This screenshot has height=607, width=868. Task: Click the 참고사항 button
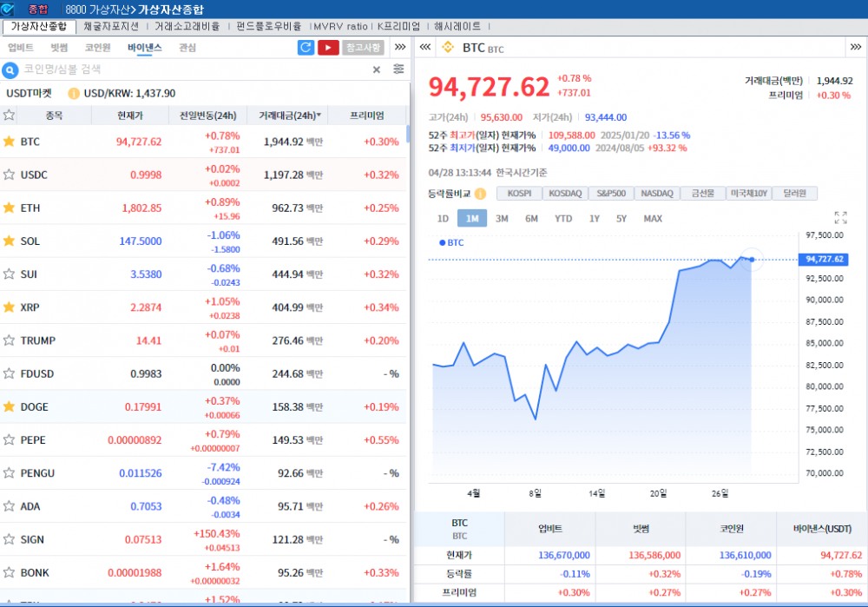[361, 47]
